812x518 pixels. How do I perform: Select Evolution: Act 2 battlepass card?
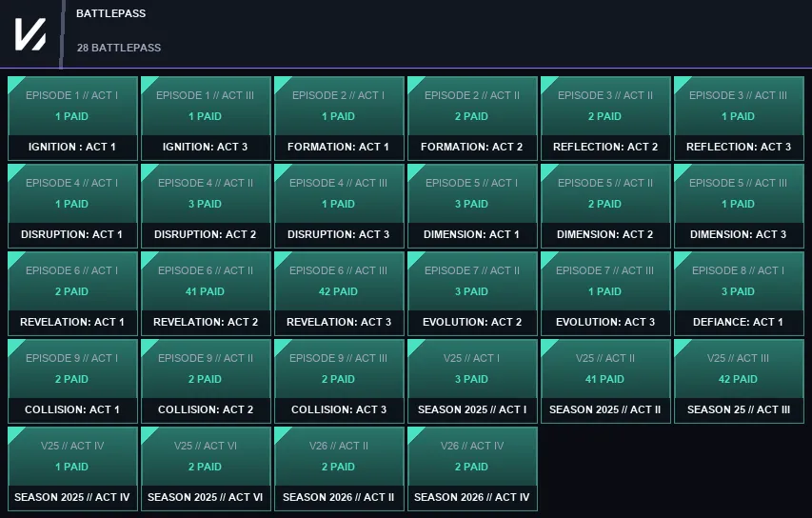[472, 293]
